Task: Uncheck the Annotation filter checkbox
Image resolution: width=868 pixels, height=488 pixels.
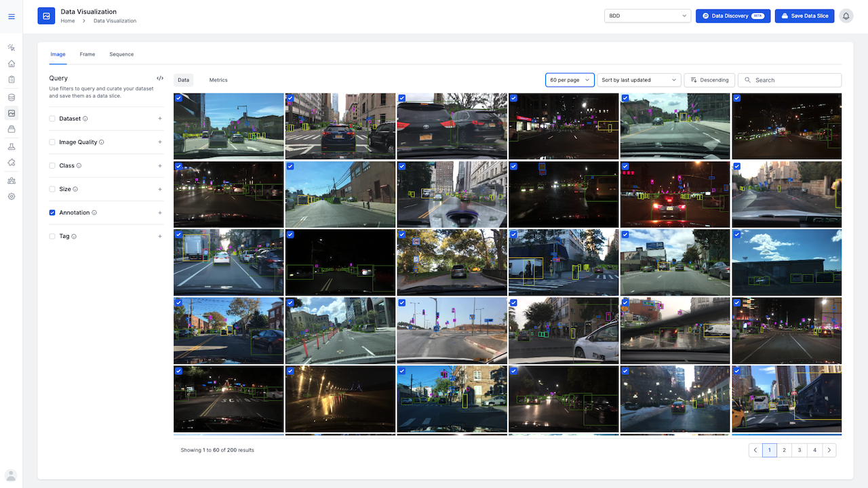Action: click(52, 213)
